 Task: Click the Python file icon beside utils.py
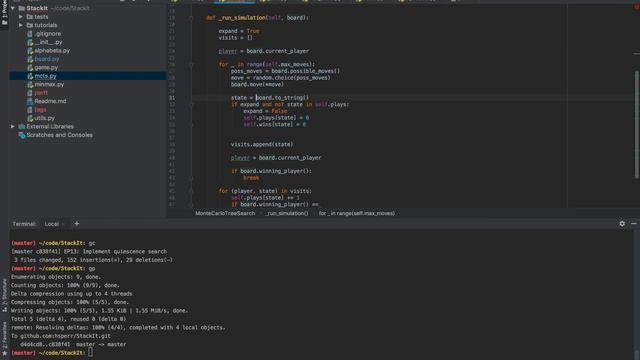coord(30,118)
